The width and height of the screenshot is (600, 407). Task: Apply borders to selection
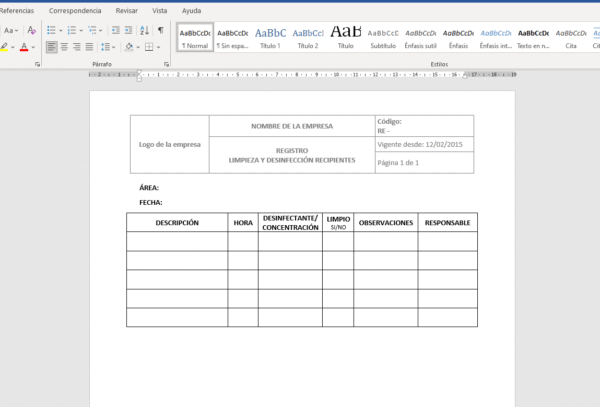click(149, 47)
